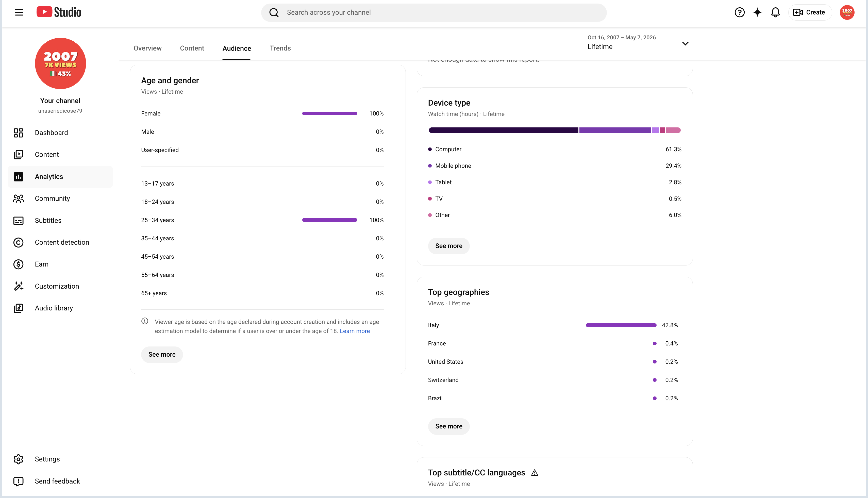Click the Italy 42.8% views bar
The image size is (868, 498).
point(621,325)
